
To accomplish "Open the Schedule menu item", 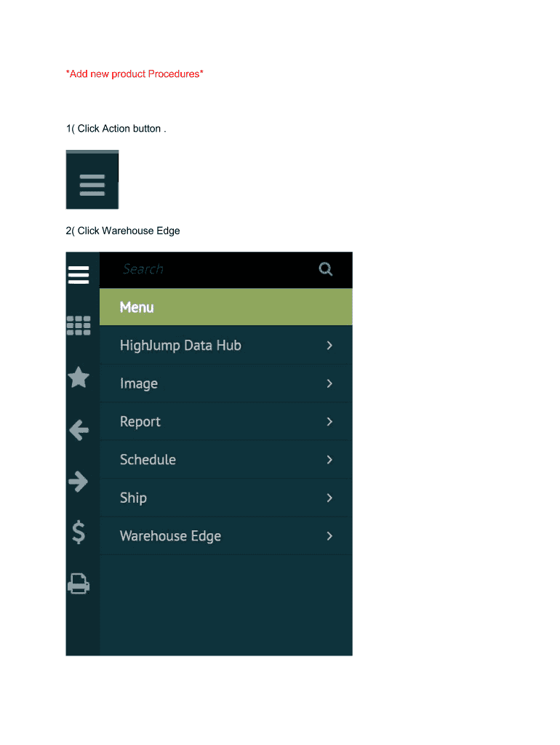I will click(226, 460).
